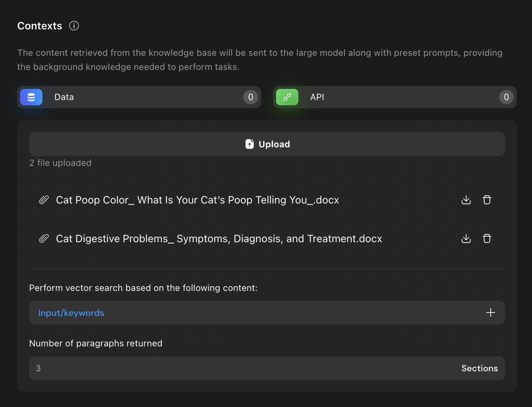The image size is (532, 407).
Task: Delete the Cat Poop Color document
Action: tap(487, 200)
